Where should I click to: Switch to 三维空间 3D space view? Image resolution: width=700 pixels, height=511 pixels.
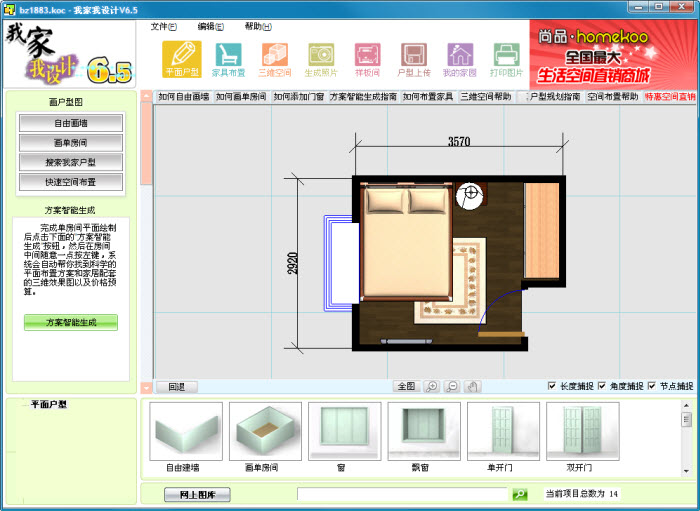coord(275,59)
